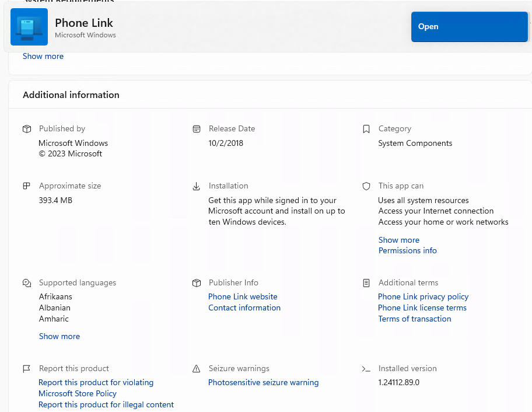Click Uses all system resources text

pos(423,201)
